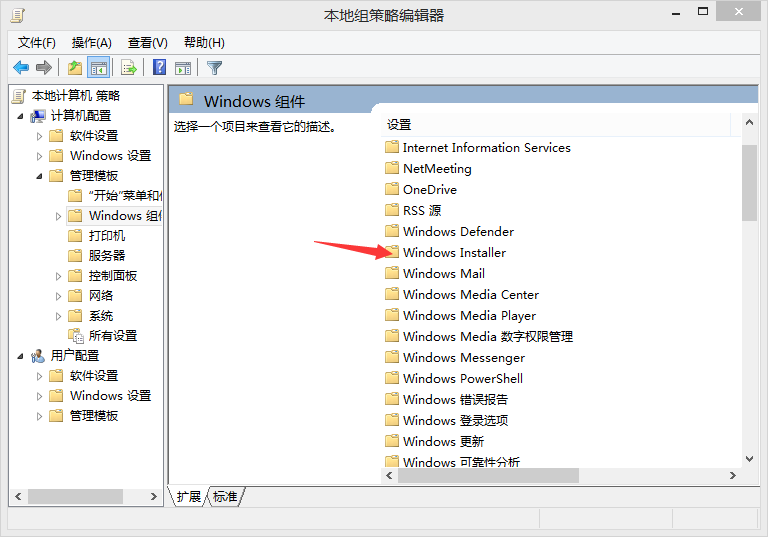Collapse the 用户配置 tree node

tap(20, 356)
